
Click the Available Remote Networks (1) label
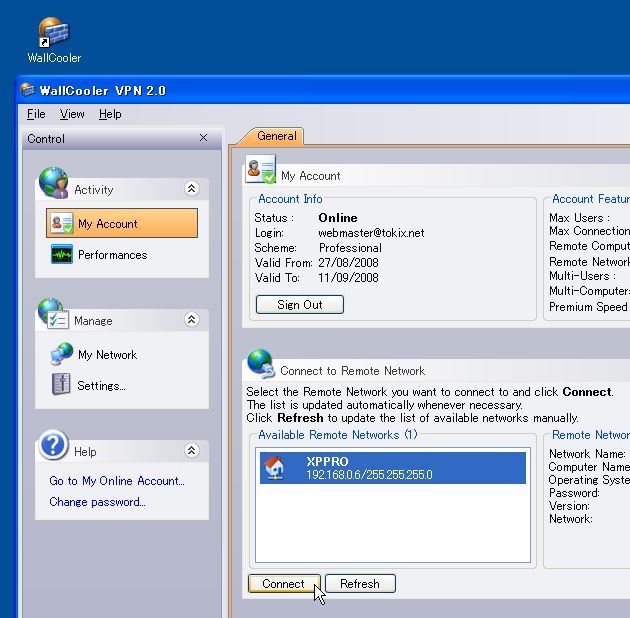(x=338, y=435)
